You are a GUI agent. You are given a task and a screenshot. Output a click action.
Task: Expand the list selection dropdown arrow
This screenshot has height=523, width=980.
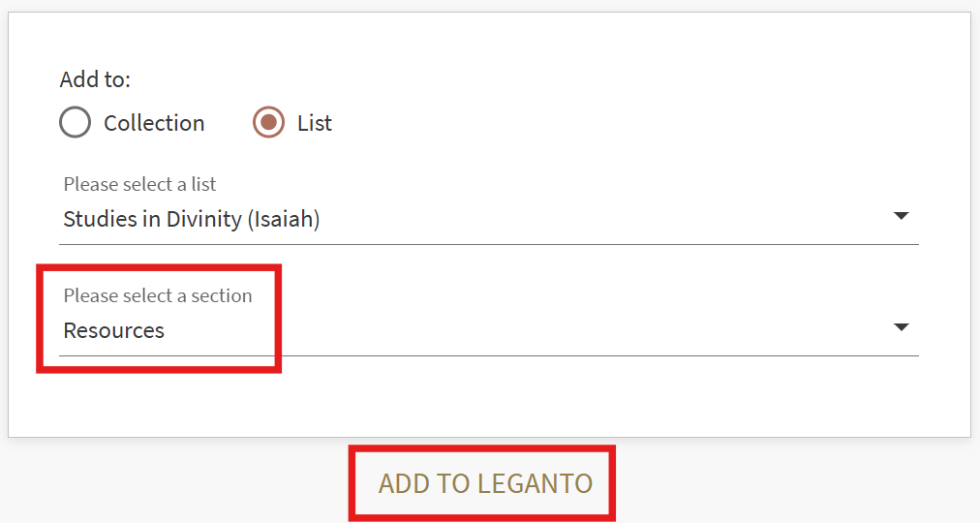(x=901, y=216)
